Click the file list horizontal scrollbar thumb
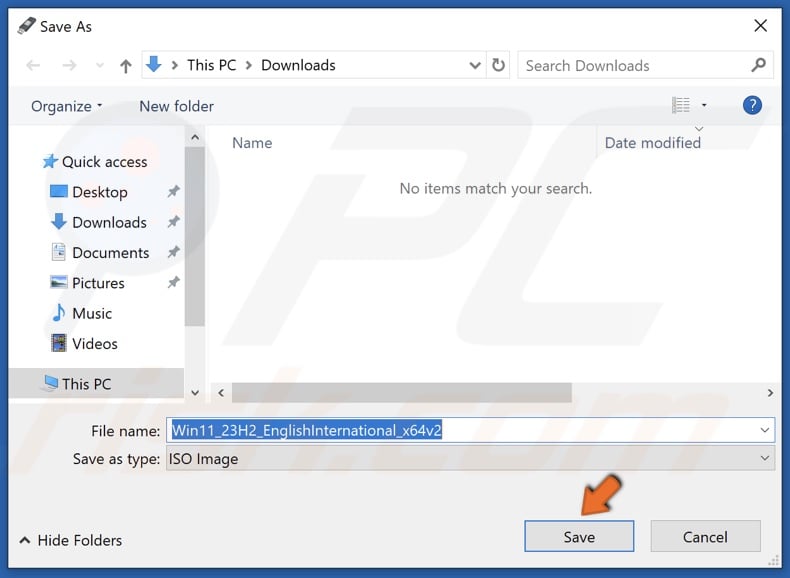Screen dimensions: 790x578 click(402, 393)
